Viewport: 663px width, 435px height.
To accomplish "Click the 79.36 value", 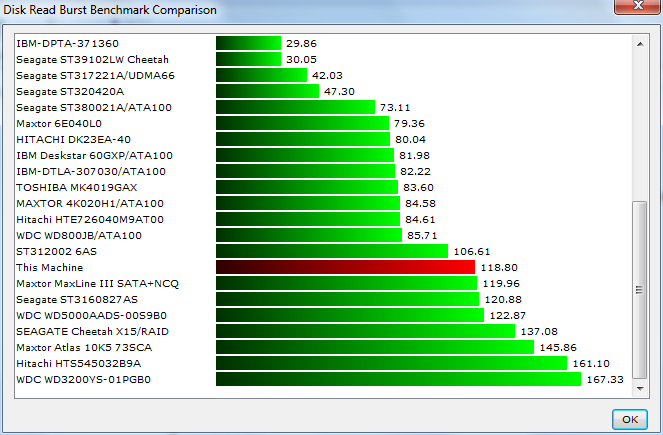I will (x=409, y=124).
